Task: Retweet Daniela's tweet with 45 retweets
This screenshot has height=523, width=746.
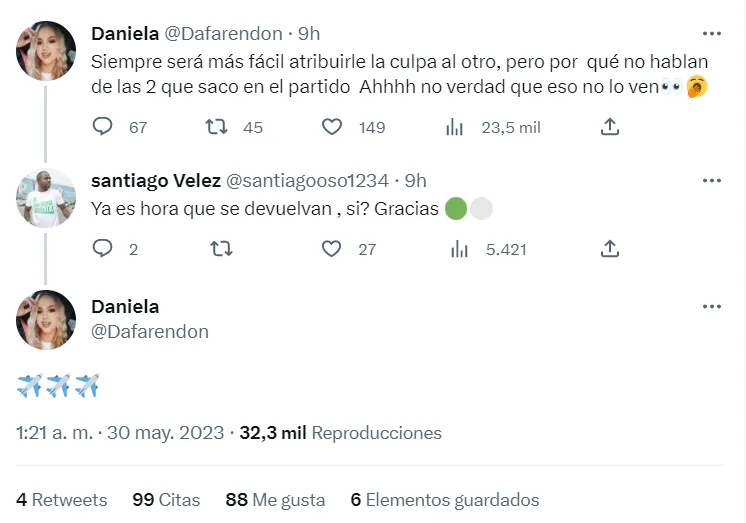Action: click(216, 127)
